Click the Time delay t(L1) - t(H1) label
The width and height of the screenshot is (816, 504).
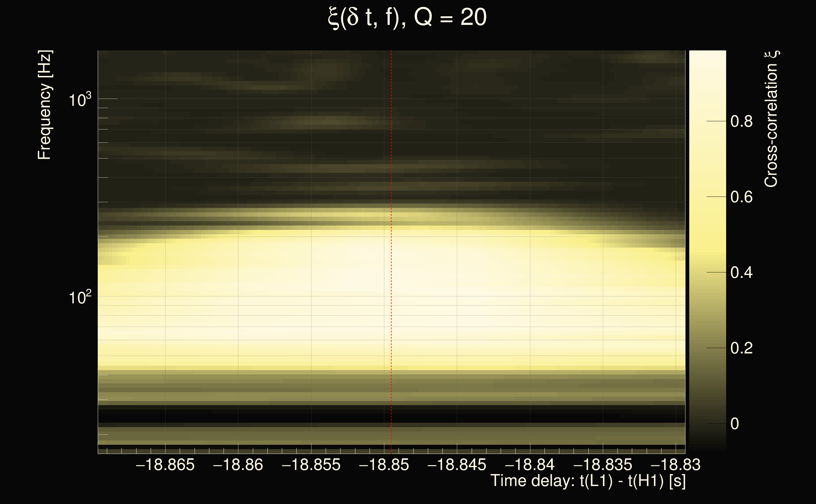click(588, 481)
